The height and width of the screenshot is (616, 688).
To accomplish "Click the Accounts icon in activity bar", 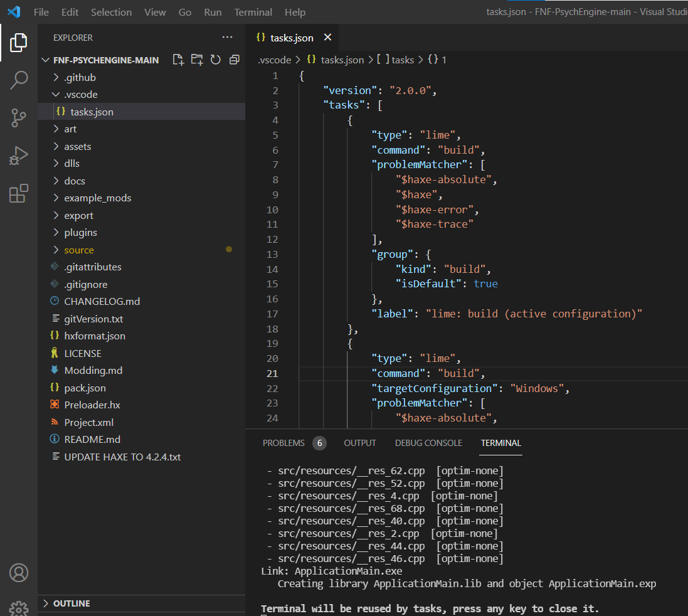I will tap(19, 573).
